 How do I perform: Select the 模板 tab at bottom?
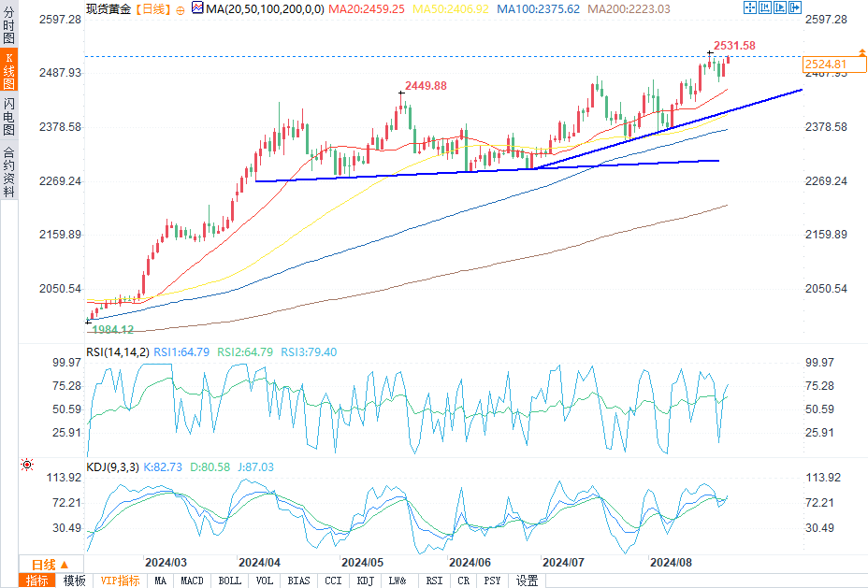coord(74,581)
